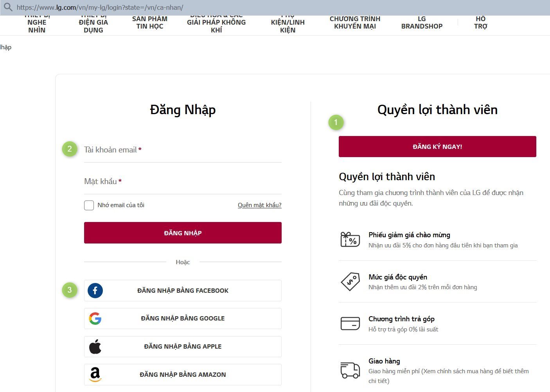Click the credit card icon for Chương trình trả góp
Image resolution: width=550 pixels, height=392 pixels.
coord(350,323)
